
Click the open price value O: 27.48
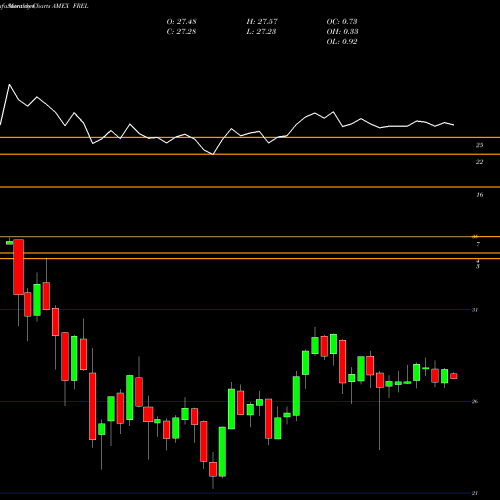pyautogui.click(x=181, y=22)
